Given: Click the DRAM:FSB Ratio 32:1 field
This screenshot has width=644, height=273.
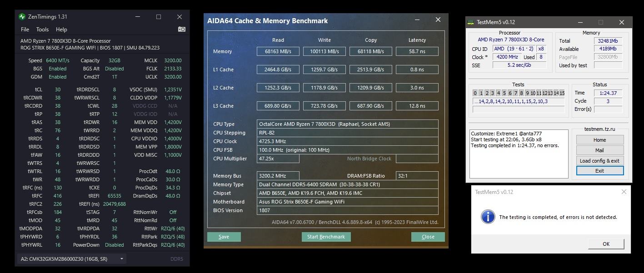Looking at the screenshot, I should pos(417,176).
